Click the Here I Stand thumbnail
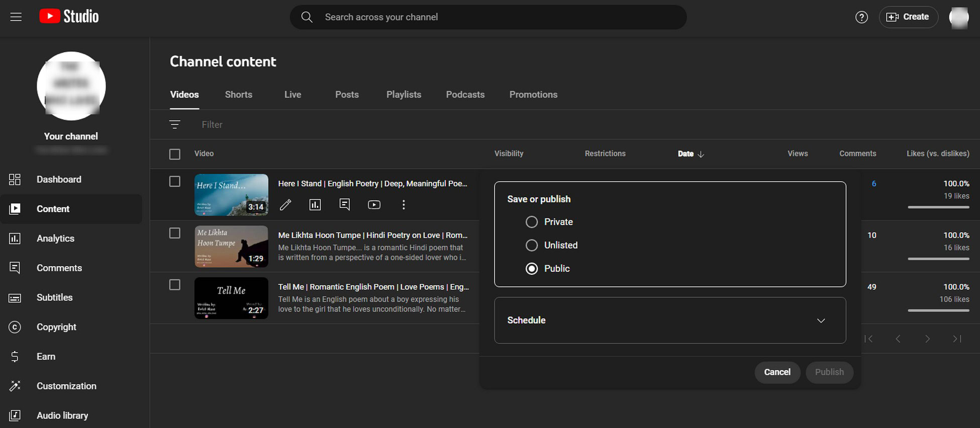980x428 pixels. click(232, 195)
